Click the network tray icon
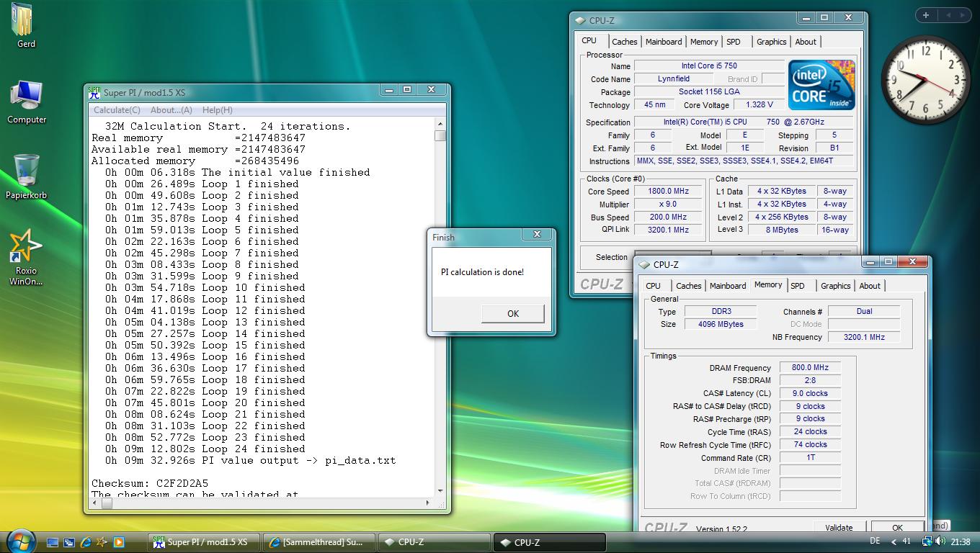Viewport: 980px width, 553px height. point(927,541)
